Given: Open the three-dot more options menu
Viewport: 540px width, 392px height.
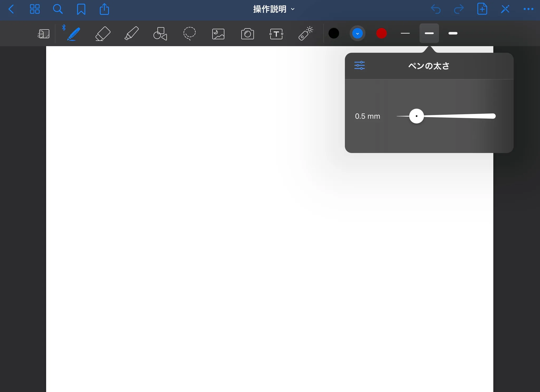Looking at the screenshot, I should pyautogui.click(x=528, y=9).
